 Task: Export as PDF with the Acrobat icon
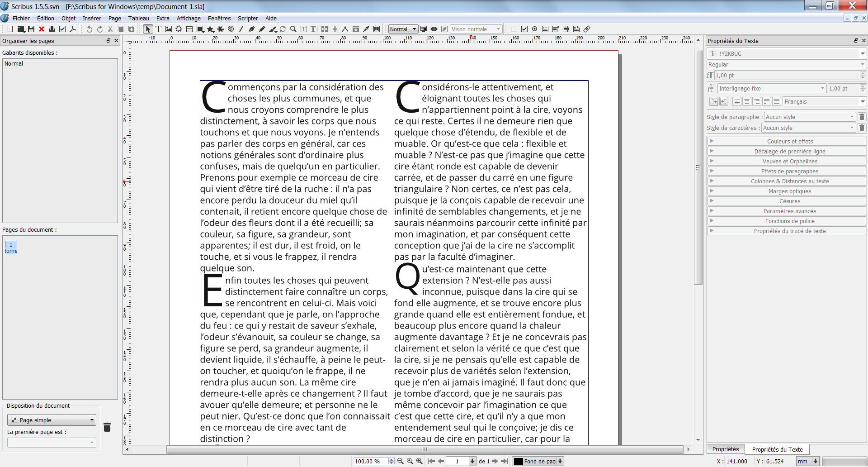73,29
